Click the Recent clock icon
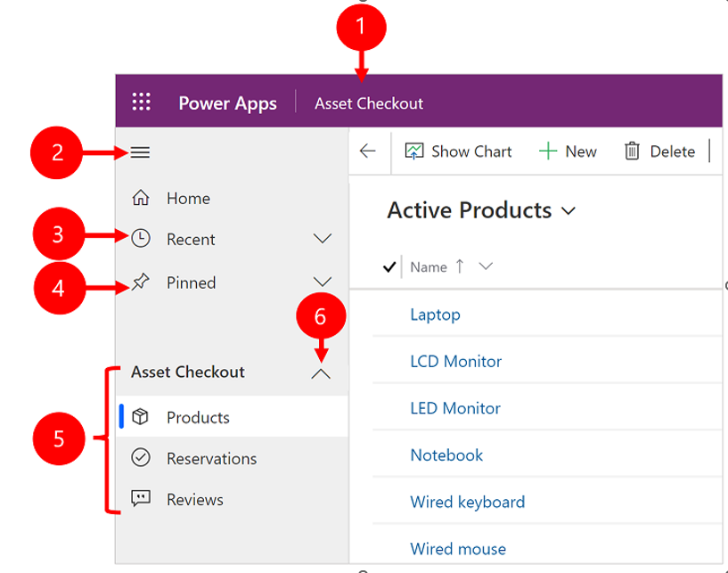 coord(140,239)
